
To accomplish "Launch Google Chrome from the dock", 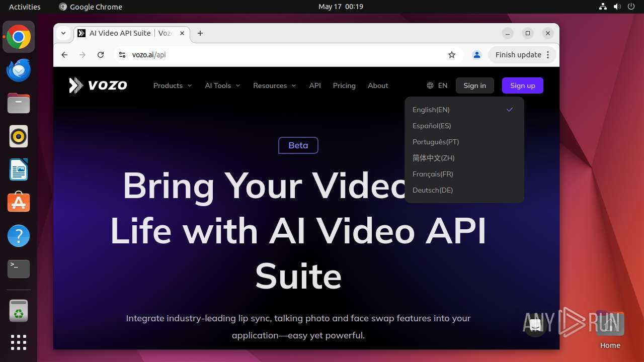I will [19, 37].
